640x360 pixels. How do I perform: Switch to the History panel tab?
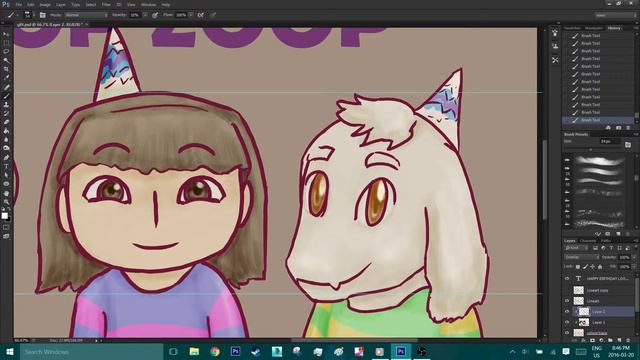click(614, 28)
